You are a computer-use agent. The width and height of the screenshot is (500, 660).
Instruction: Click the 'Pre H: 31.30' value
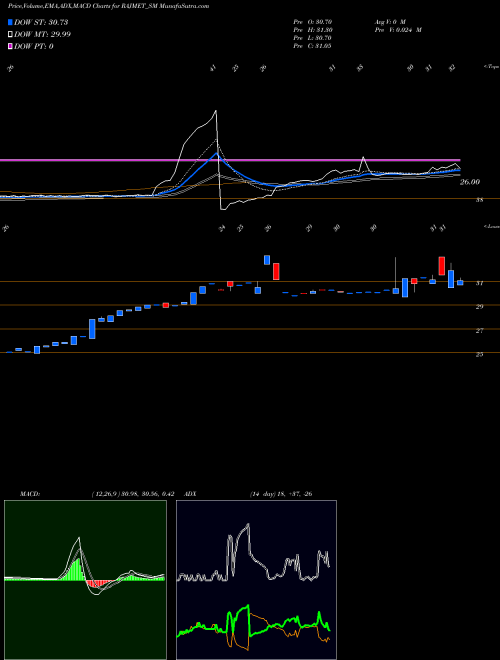click(313, 30)
